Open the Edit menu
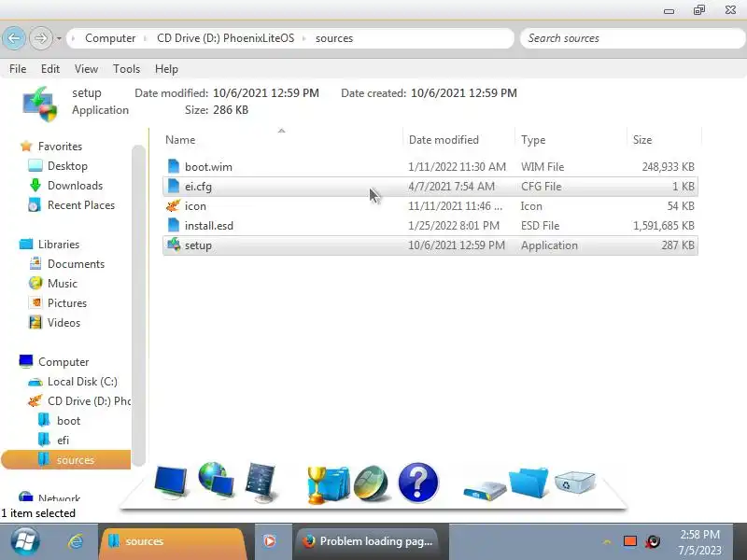Screen dimensions: 747x560 (50, 69)
